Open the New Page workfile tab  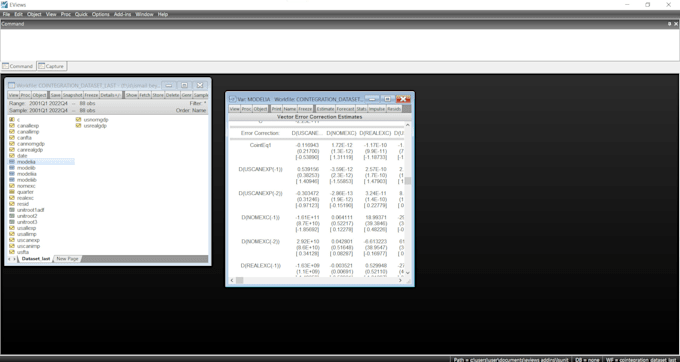click(67, 258)
